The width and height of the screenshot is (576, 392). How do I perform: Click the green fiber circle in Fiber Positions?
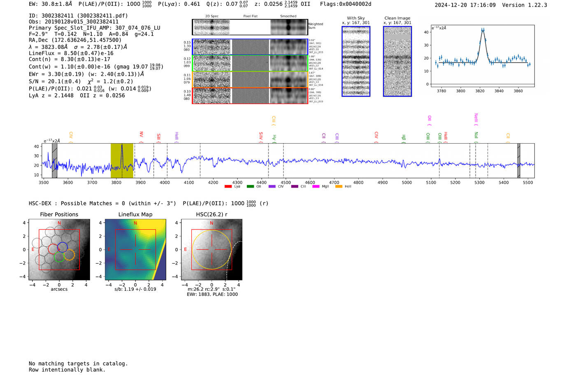click(x=59, y=257)
